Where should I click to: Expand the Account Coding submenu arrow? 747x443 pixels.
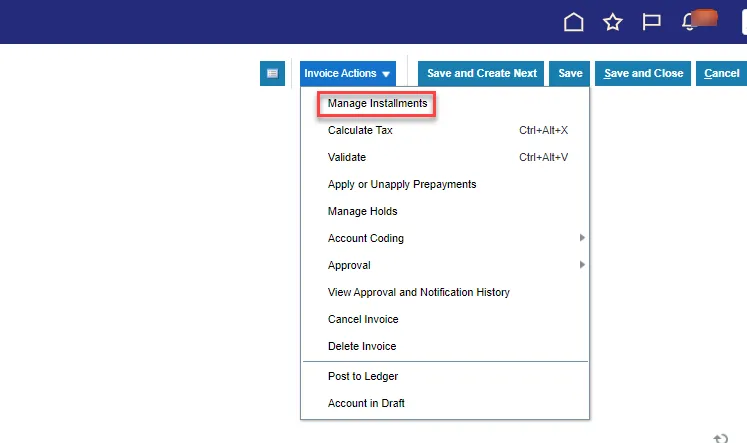click(582, 238)
